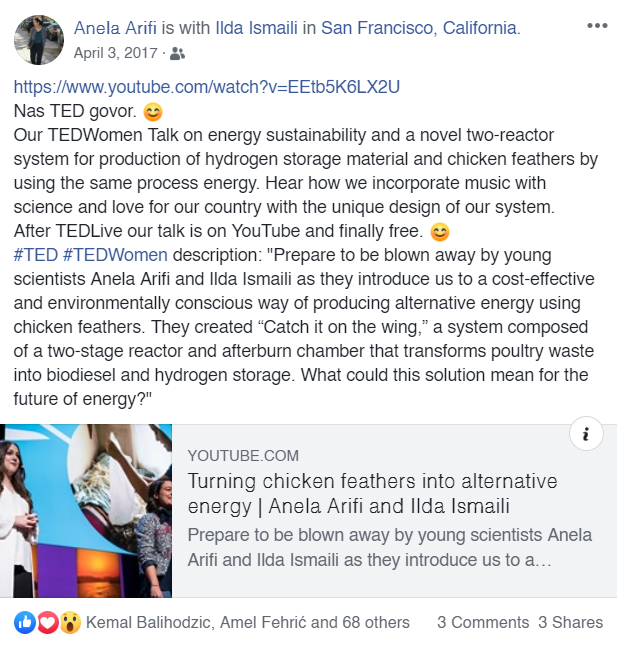This screenshot has width=617, height=647.
Task: Show who reacted: Kemal Balihodzic and others
Action: point(248,622)
